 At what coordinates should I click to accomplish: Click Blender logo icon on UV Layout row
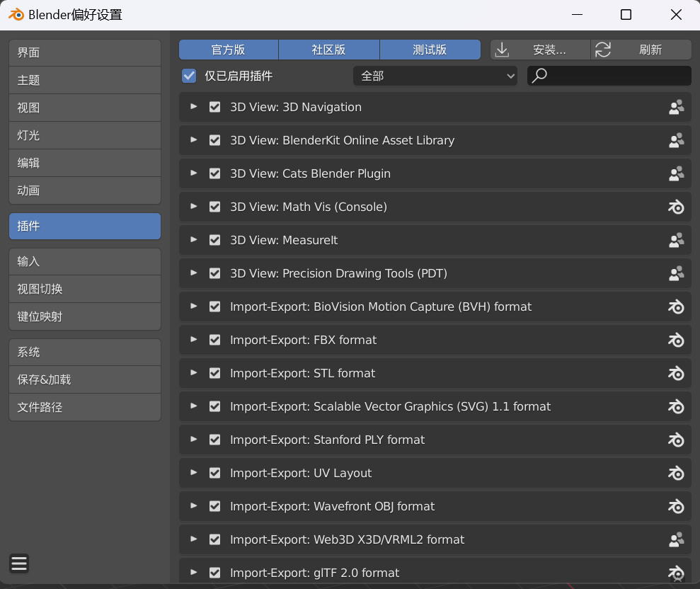click(x=677, y=473)
